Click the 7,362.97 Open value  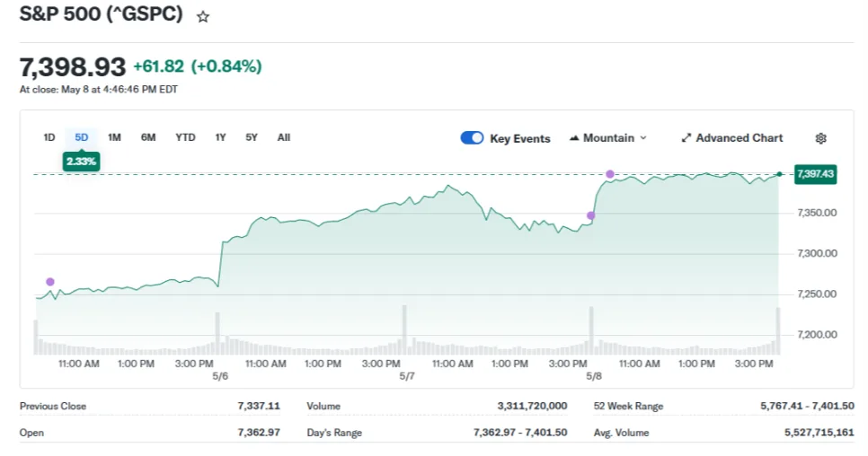point(259,433)
